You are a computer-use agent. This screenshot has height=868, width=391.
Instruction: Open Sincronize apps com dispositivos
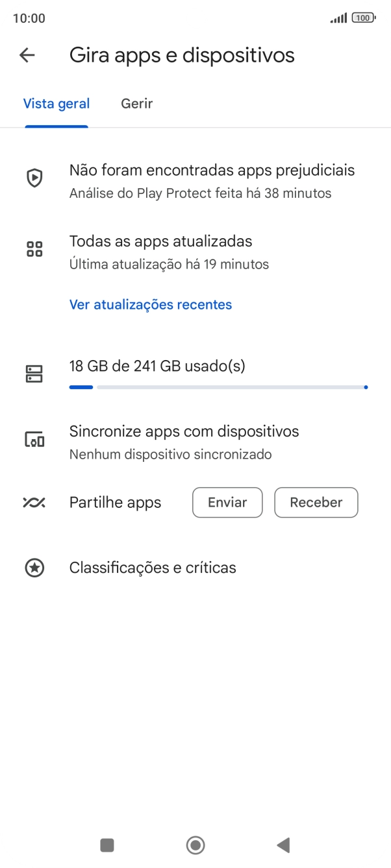pos(184,441)
